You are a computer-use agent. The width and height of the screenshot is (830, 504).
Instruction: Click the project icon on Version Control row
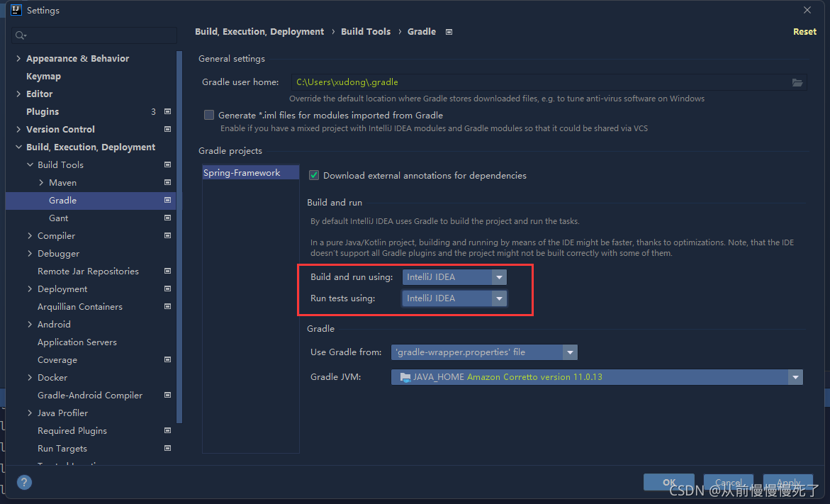click(168, 129)
